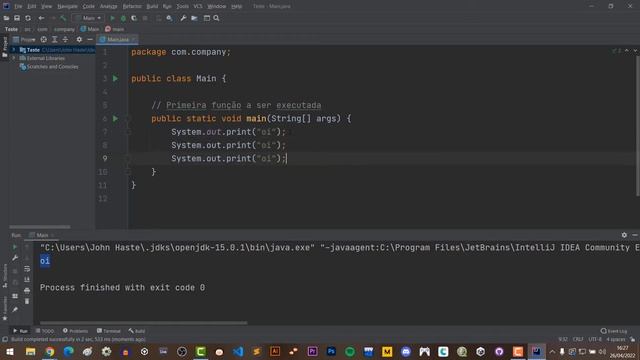Open Settings via wrench icon
640x360 pixels.
pyautogui.click(x=183, y=18)
